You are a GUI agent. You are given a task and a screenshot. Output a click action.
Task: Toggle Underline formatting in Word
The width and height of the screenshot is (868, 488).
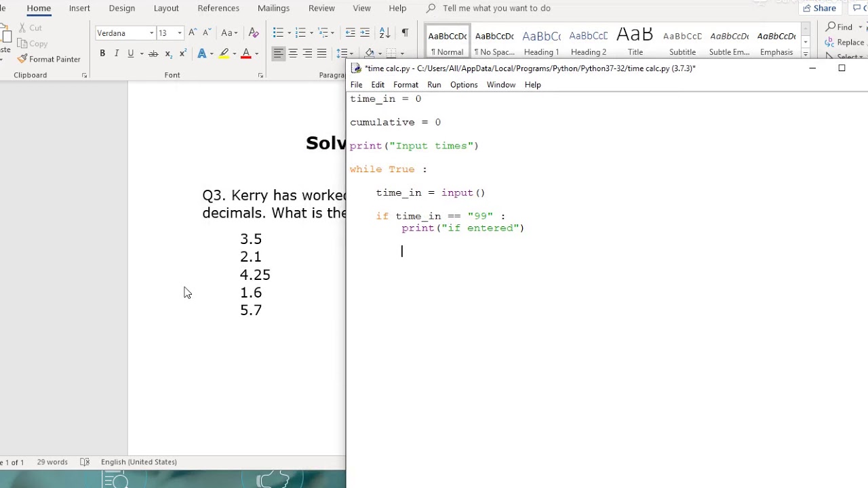pos(131,54)
